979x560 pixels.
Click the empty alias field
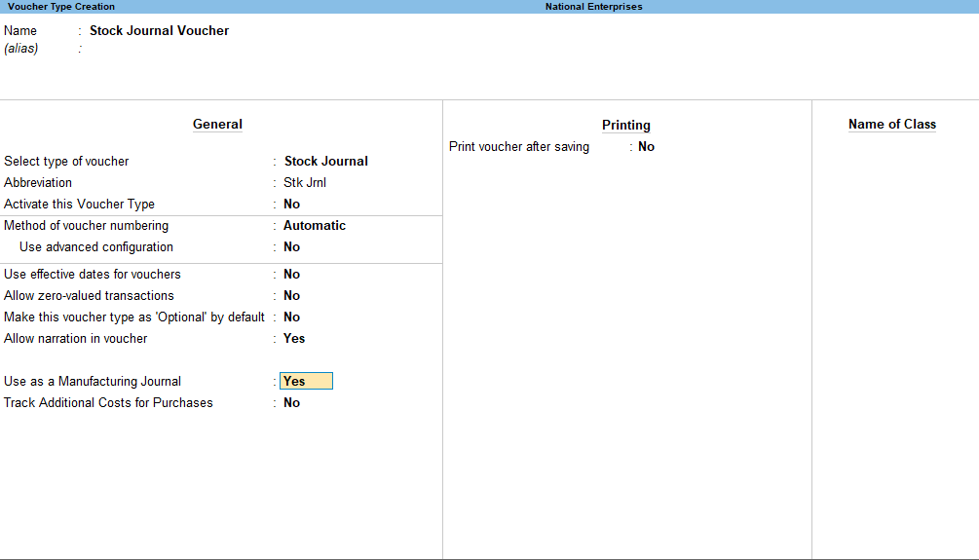(159, 49)
